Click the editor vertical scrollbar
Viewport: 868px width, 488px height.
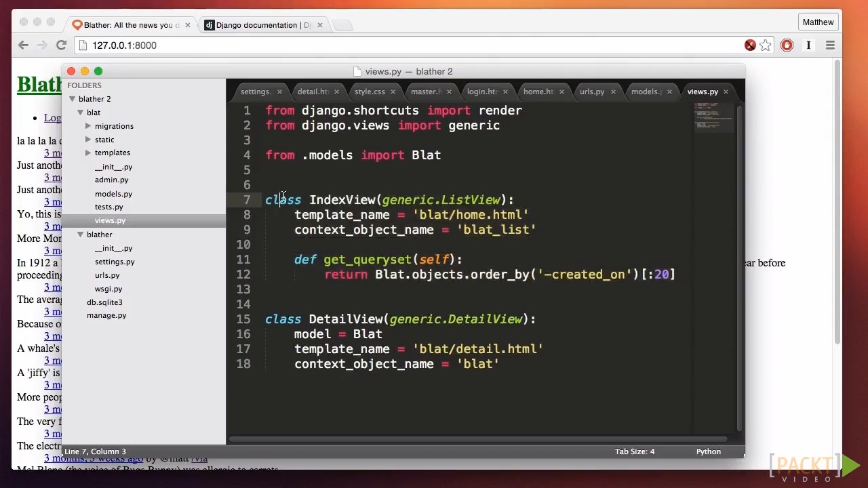pyautogui.click(x=739, y=268)
